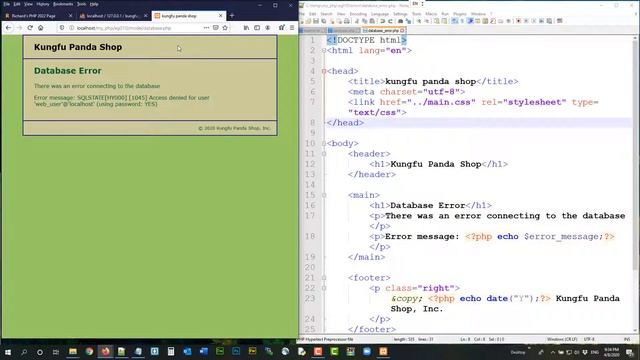Open page actions three-dot menu in address bar
This screenshot has width=640, height=360.
(206, 28)
